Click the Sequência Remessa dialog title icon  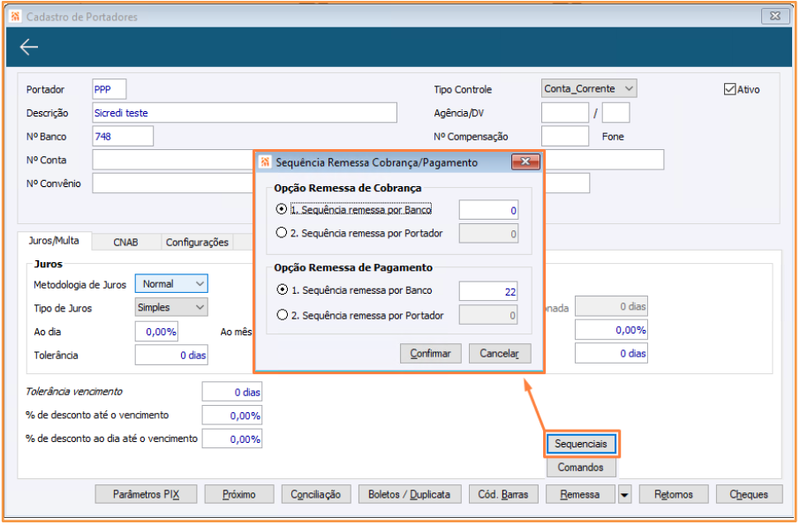tap(265, 162)
